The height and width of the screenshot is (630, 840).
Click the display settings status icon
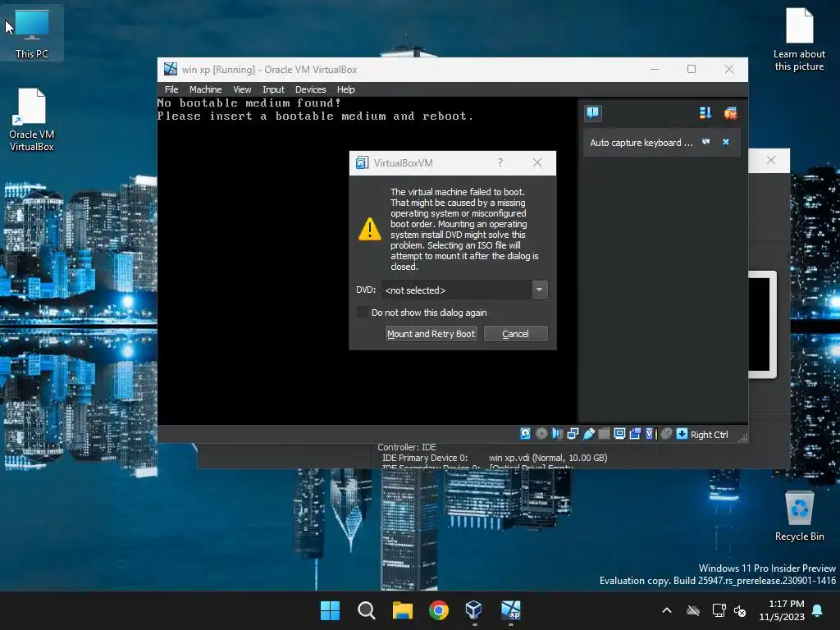(x=619, y=434)
